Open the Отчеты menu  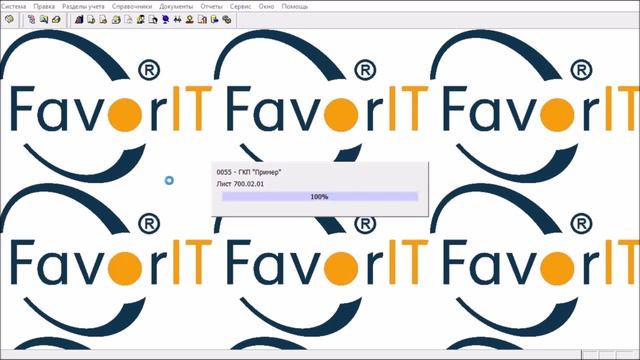(x=211, y=7)
